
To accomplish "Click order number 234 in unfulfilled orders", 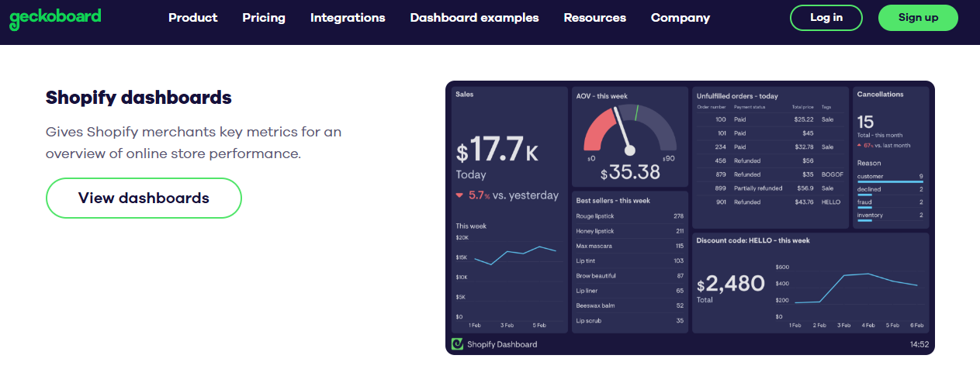I will pos(720,147).
